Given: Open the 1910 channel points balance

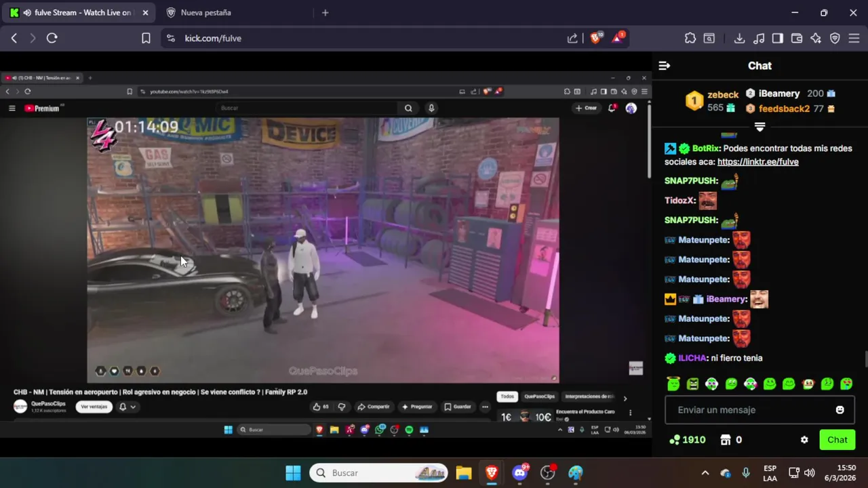Looking at the screenshot, I should point(687,440).
